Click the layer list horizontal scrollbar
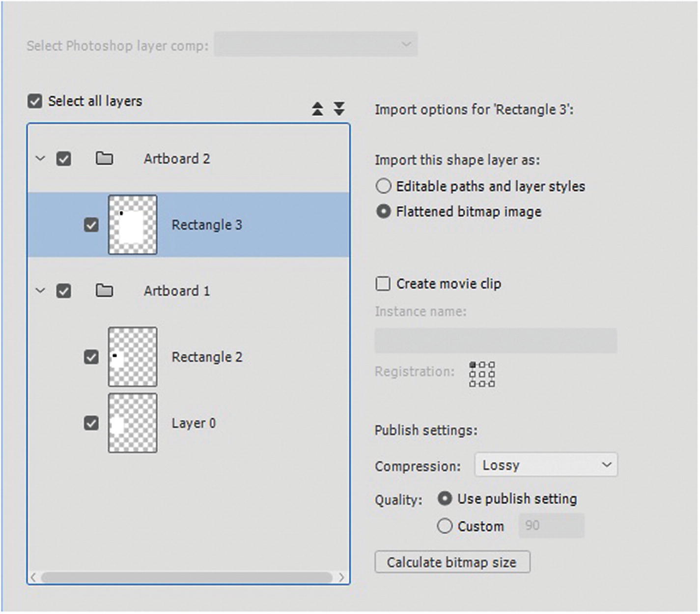 click(x=187, y=577)
